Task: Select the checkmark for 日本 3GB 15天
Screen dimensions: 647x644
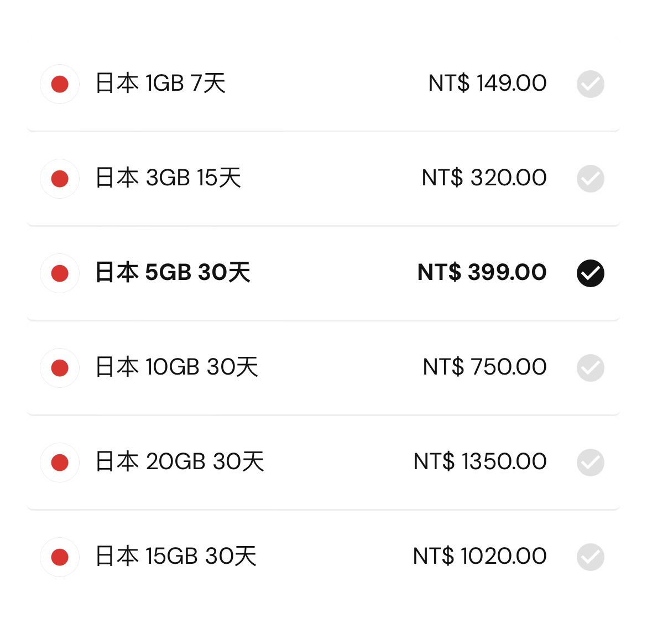Action: (590, 179)
